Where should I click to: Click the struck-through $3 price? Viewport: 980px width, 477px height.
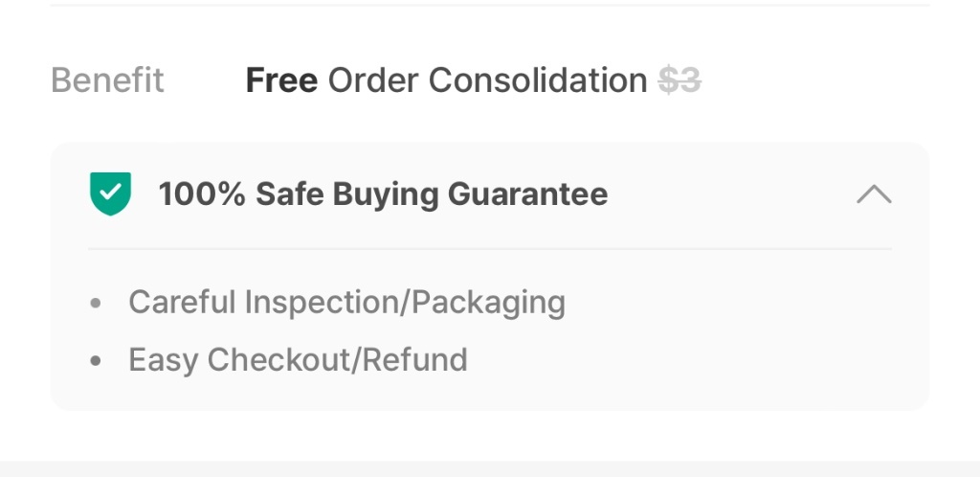(679, 80)
